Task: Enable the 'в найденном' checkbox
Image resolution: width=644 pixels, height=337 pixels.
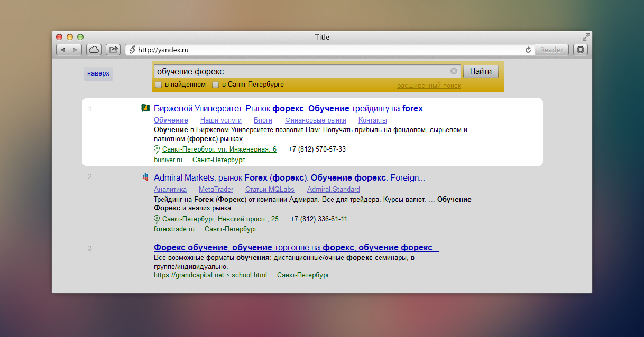Action: (158, 85)
